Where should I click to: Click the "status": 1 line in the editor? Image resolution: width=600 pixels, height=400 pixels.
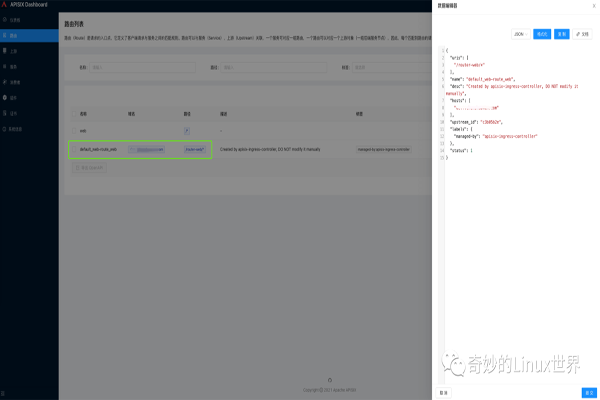click(x=461, y=150)
